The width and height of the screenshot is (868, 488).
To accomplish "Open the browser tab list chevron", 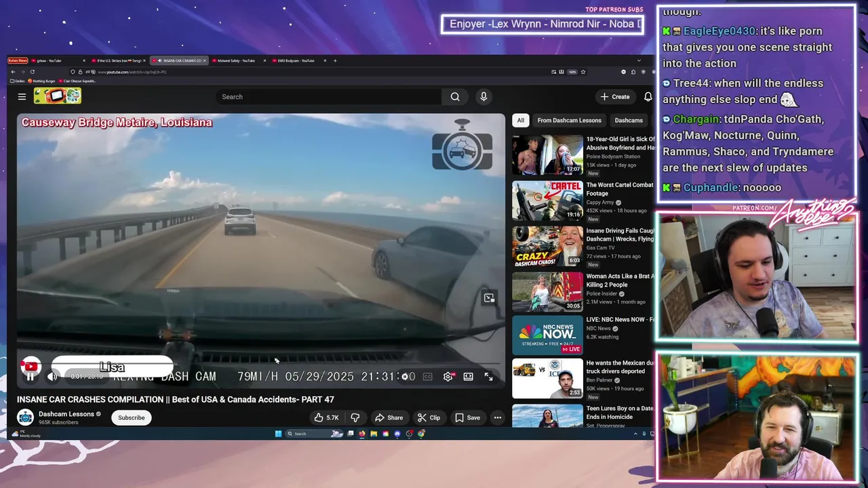I will (639, 60).
